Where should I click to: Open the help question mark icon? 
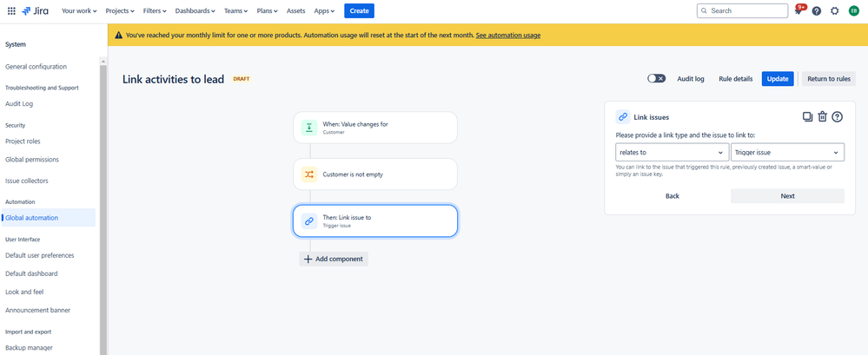[817, 10]
